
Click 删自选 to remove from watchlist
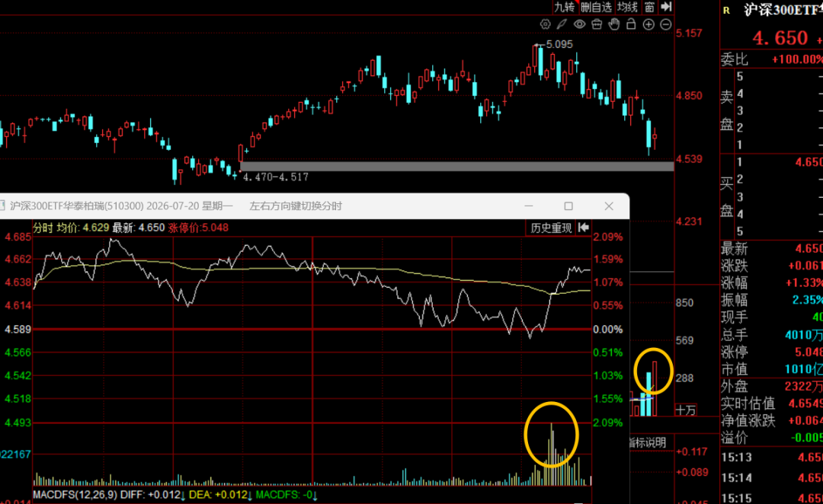pyautogui.click(x=596, y=7)
